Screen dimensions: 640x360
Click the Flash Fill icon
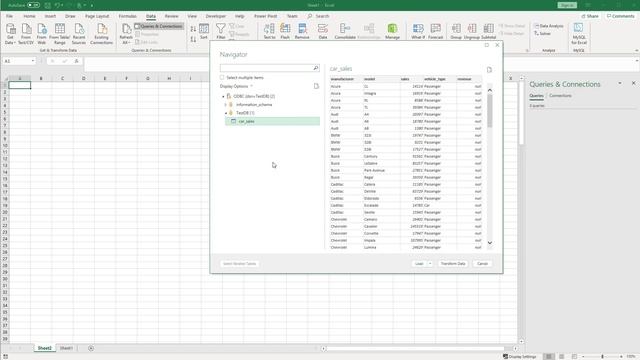285,29
